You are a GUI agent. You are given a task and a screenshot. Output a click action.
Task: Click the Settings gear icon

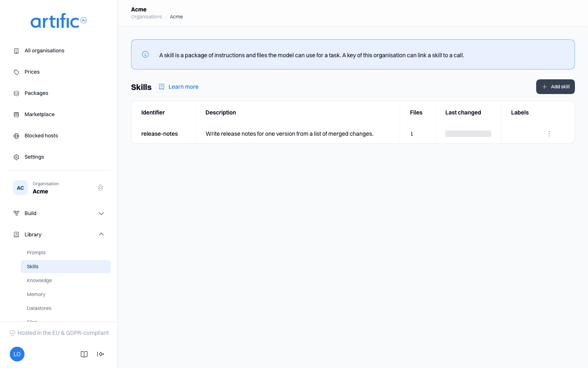[x=16, y=157]
